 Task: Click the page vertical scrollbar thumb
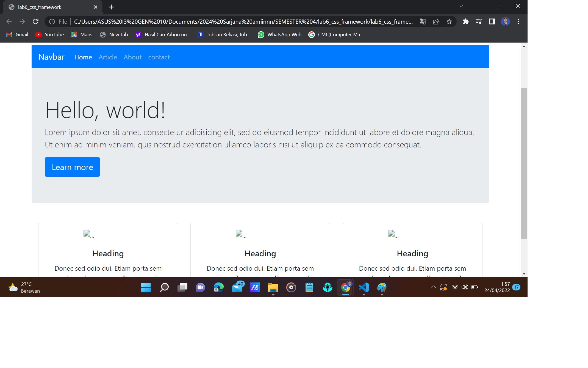pos(524,163)
